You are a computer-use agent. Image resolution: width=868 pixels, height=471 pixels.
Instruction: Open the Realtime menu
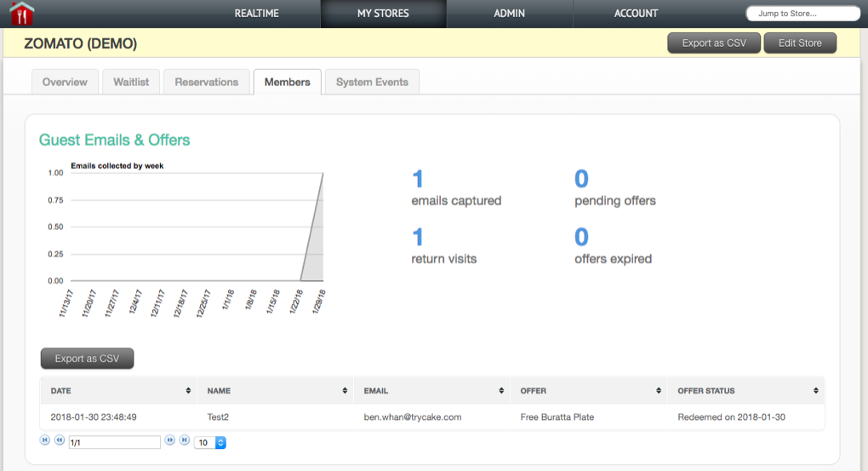[257, 14]
